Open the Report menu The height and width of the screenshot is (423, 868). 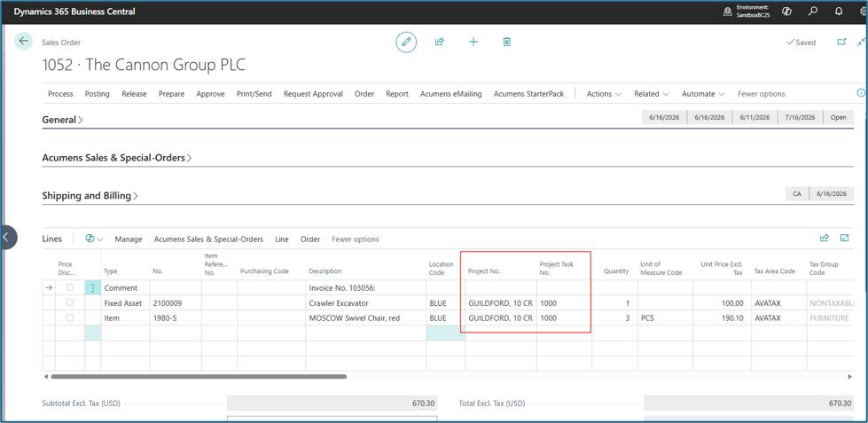[397, 94]
